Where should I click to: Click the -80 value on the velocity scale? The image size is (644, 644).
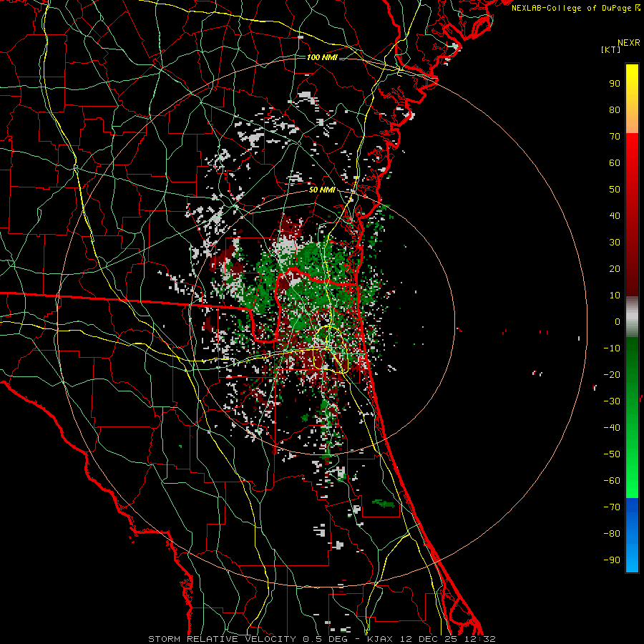tap(612, 534)
